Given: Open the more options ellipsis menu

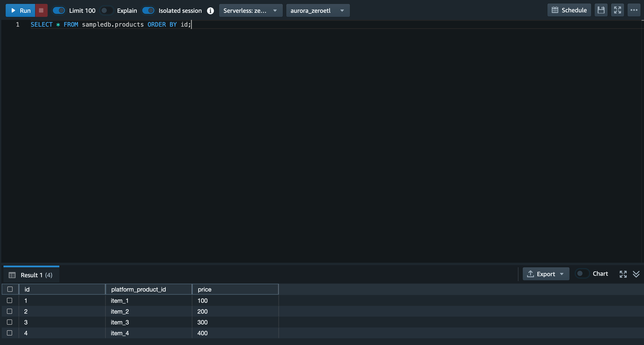Looking at the screenshot, I should (634, 10).
